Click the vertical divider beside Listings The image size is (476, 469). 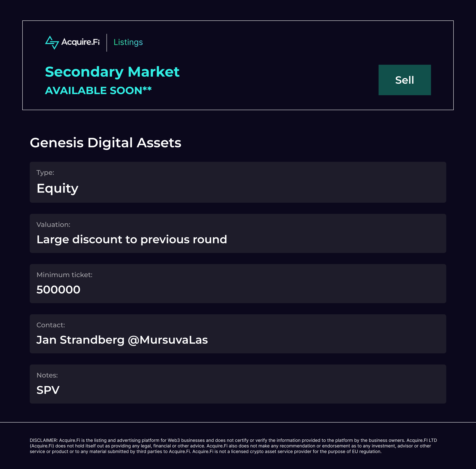pyautogui.click(x=107, y=43)
